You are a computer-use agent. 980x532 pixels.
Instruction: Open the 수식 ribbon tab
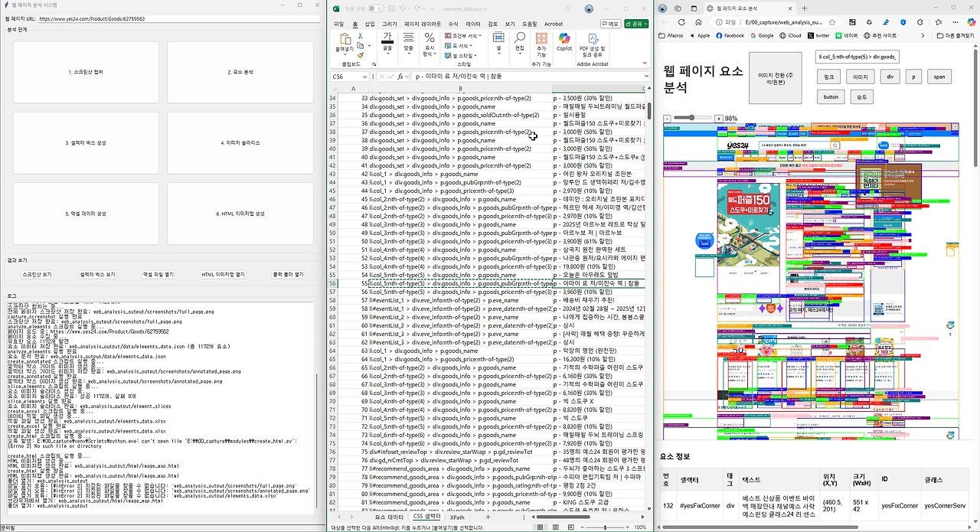tap(453, 24)
